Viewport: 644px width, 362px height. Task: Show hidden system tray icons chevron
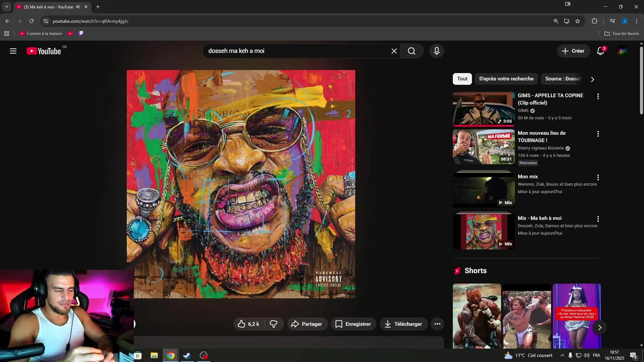(562, 355)
